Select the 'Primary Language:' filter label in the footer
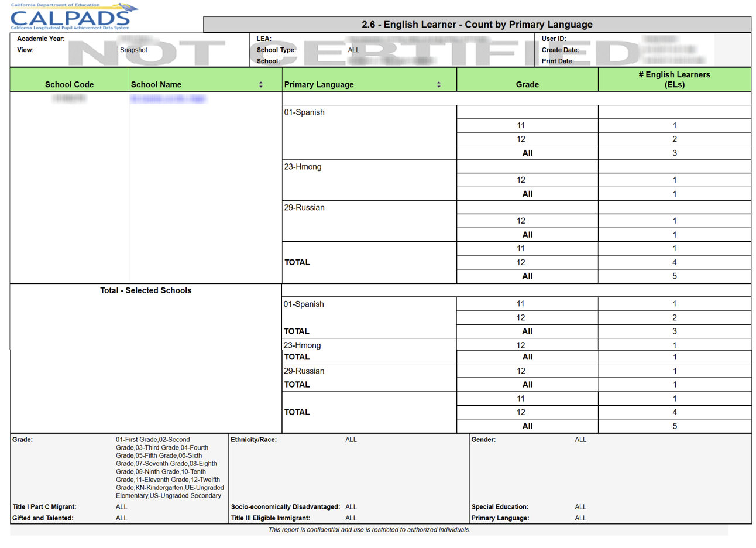The height and width of the screenshot is (548, 756). pos(500,518)
